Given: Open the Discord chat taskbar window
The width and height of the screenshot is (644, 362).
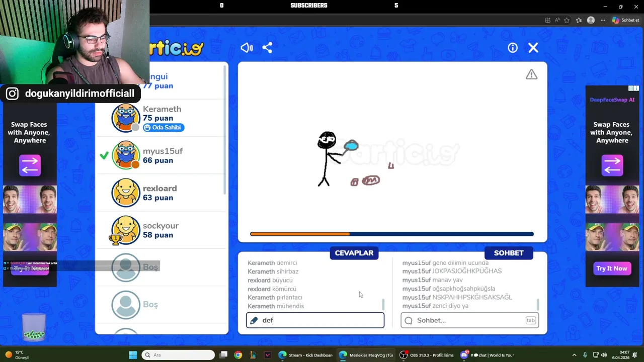Looking at the screenshot, I should click(487, 355).
